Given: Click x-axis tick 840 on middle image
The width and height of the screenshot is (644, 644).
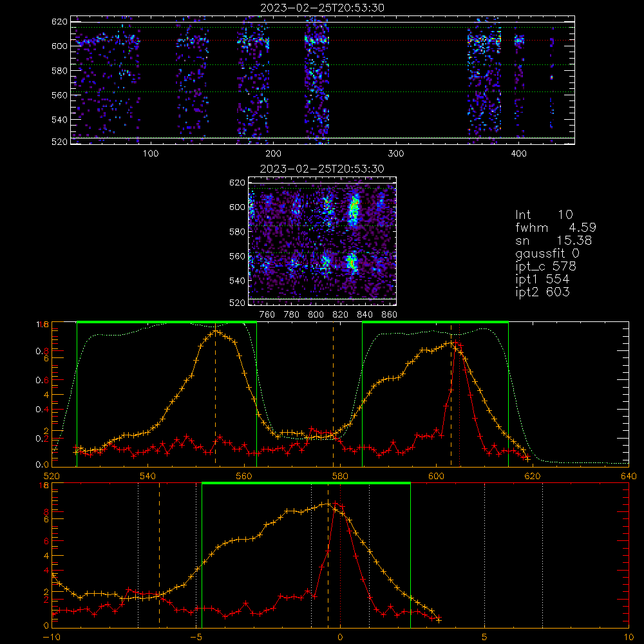Looking at the screenshot, I should pos(365,315).
